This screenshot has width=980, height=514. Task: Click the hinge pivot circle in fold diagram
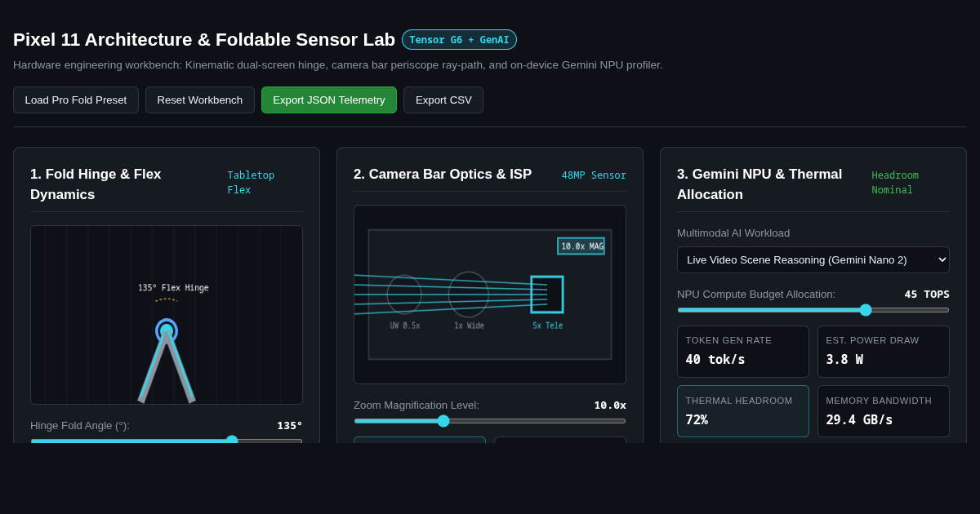[x=167, y=330]
